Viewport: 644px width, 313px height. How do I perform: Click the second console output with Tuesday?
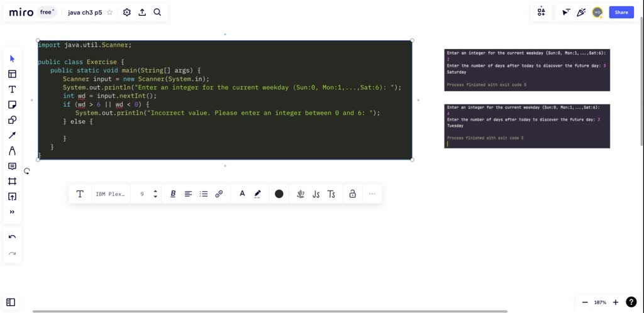(527, 126)
